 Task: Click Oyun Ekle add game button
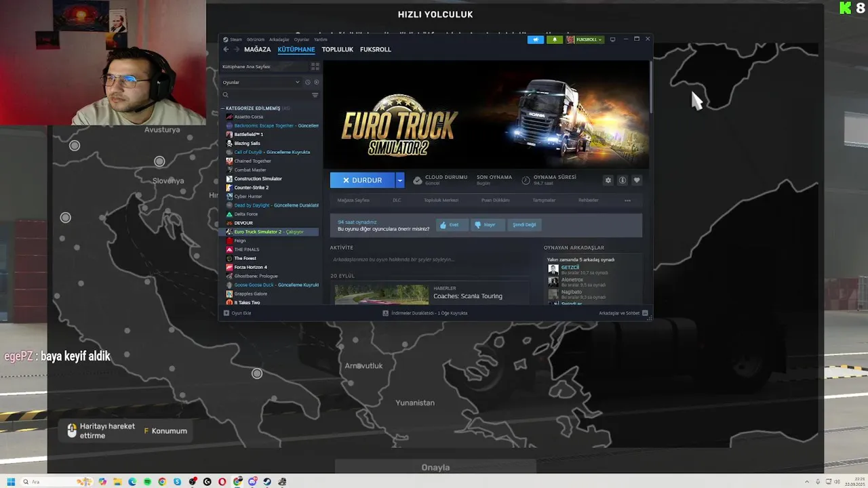[x=237, y=313]
